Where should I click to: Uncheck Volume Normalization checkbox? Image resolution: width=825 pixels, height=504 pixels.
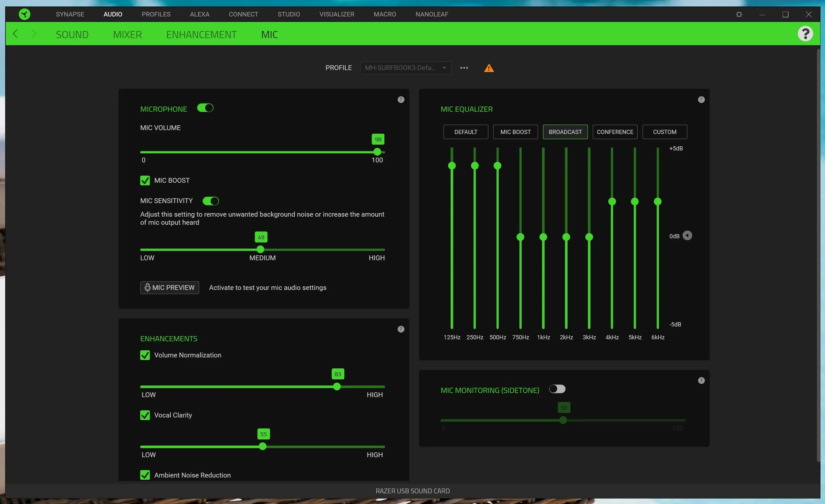(x=145, y=355)
